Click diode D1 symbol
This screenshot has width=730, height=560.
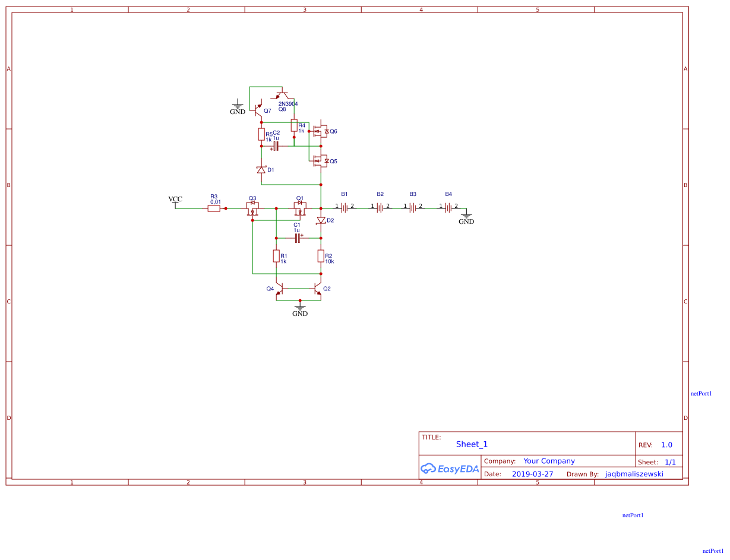click(x=262, y=169)
